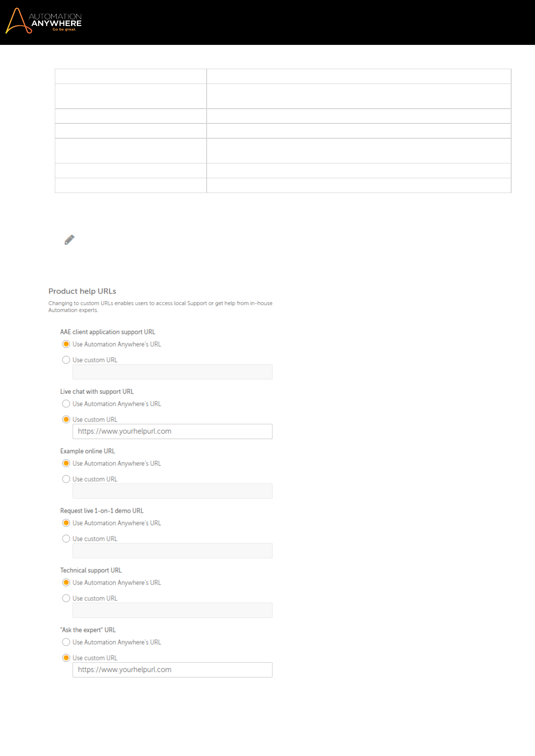Select Automation Anywhere's URL for Example online
This screenshot has height=756, width=535.
66,464
